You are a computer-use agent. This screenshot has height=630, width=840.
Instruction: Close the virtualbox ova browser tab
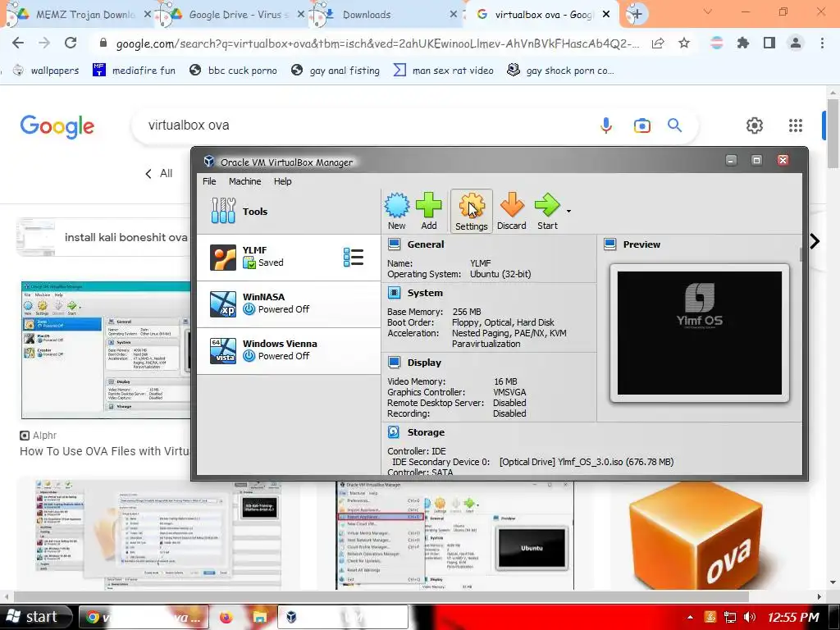pos(606,15)
